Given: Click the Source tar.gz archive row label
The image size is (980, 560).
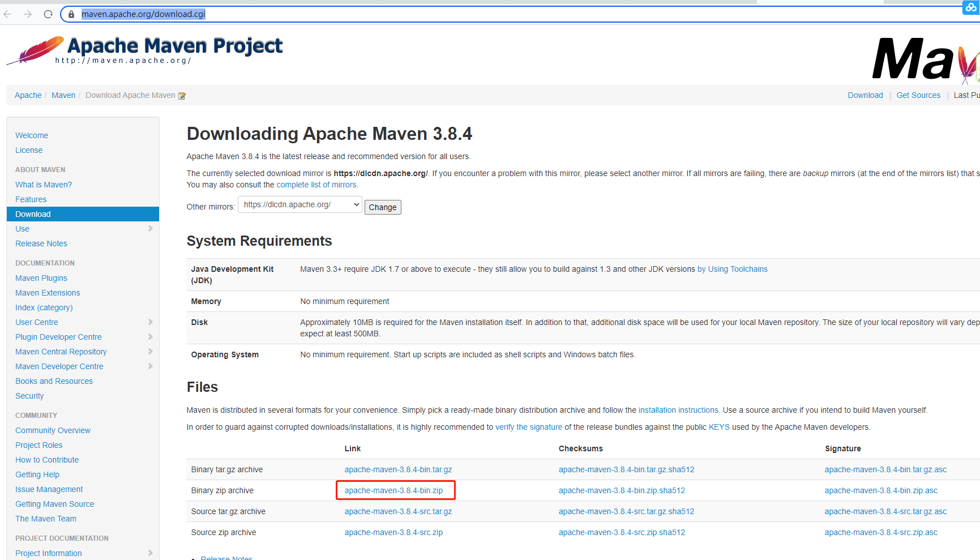Looking at the screenshot, I should point(228,511).
